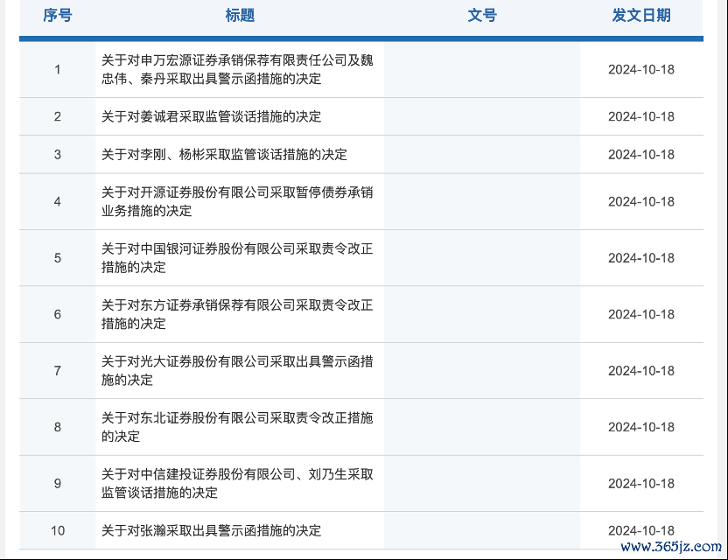
Task: Open 东北证券 责令改正 decision
Action: pos(237,427)
